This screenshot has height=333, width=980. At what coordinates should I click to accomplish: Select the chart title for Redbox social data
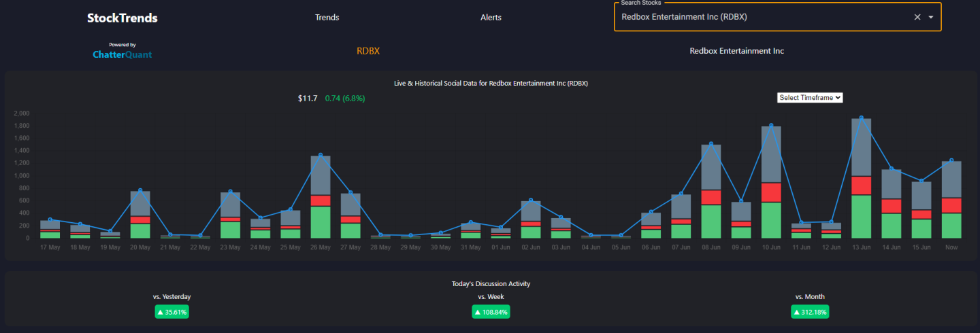491,83
